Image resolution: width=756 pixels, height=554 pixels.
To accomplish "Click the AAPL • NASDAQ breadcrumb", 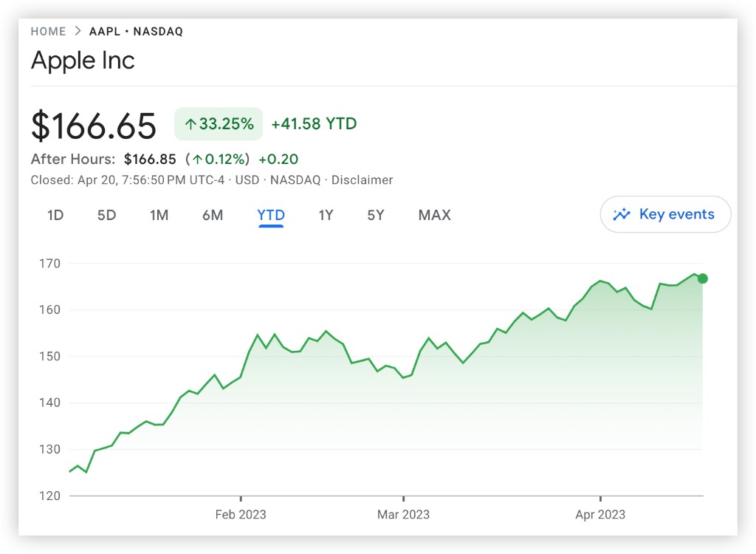I will [x=136, y=32].
